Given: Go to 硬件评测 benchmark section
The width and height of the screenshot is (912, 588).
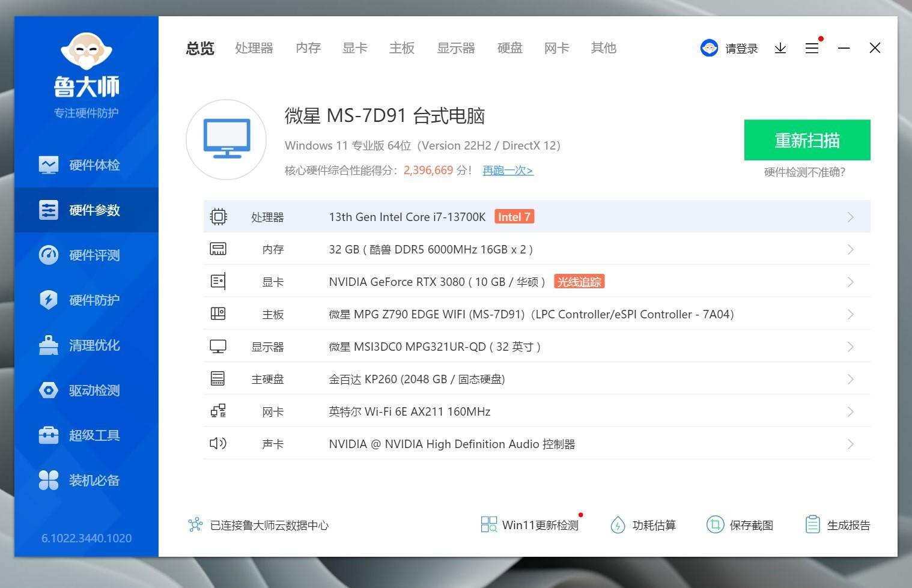Looking at the screenshot, I should [x=87, y=255].
